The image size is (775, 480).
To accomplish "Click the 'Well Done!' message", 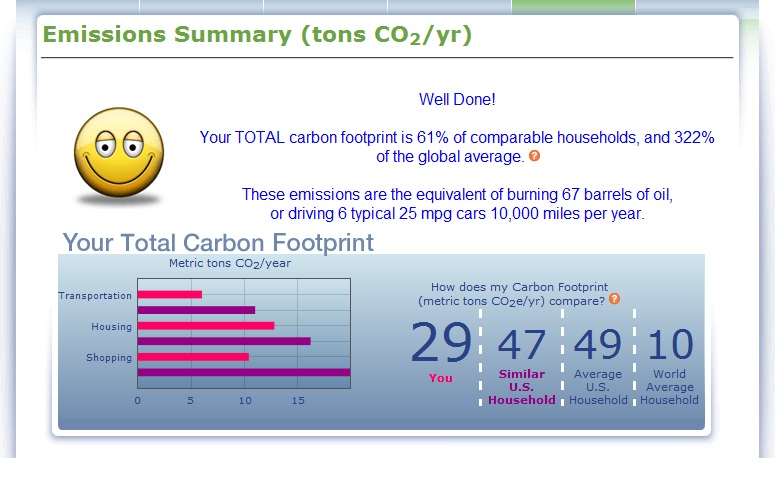I will pyautogui.click(x=457, y=99).
